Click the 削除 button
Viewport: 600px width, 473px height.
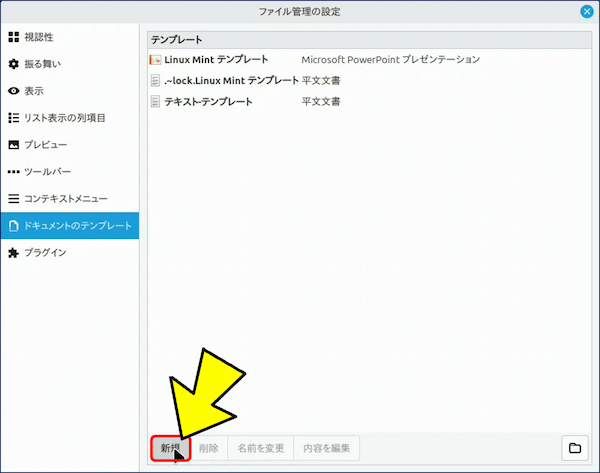(209, 448)
